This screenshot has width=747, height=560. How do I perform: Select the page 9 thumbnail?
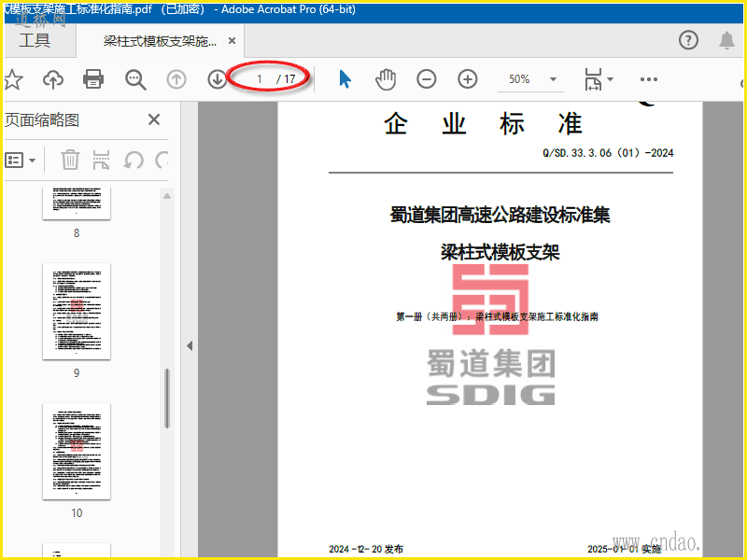coord(77,312)
